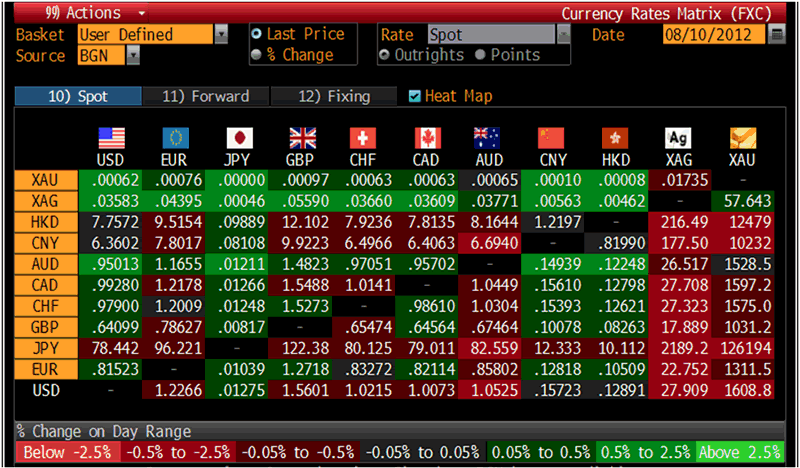Click the GBP Union Jack flag icon
The width and height of the screenshot is (800, 468).
(302, 139)
